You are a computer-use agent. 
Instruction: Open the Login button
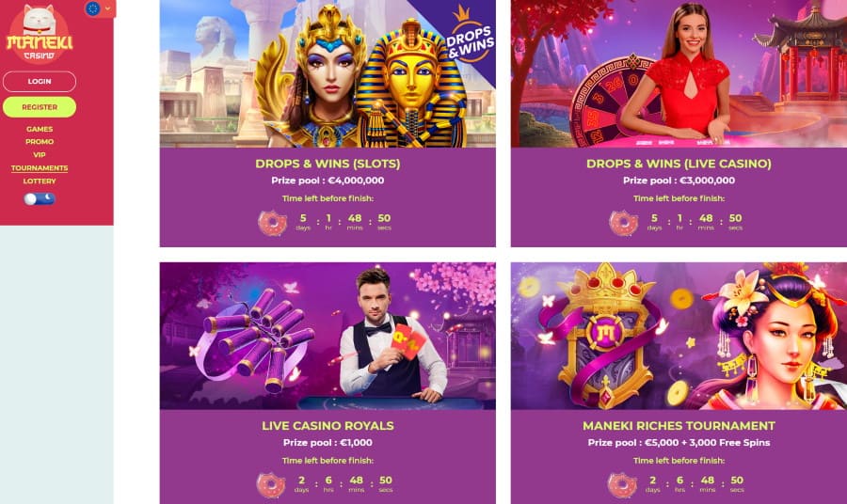point(40,82)
